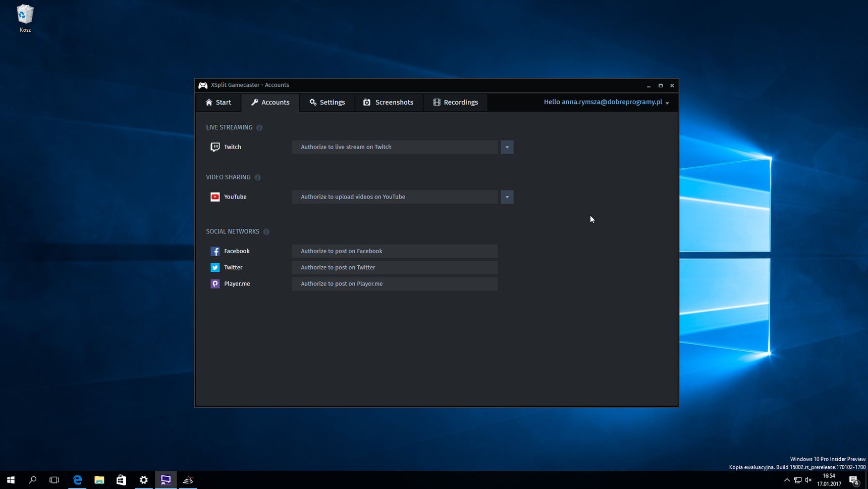
Task: Open the Settings tab
Action: point(328,103)
